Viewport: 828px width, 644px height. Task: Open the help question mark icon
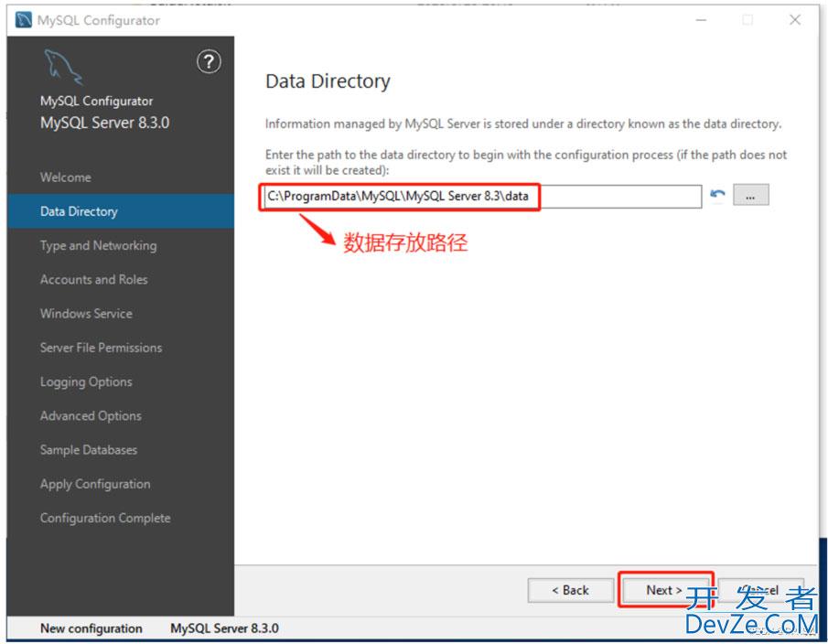click(209, 62)
